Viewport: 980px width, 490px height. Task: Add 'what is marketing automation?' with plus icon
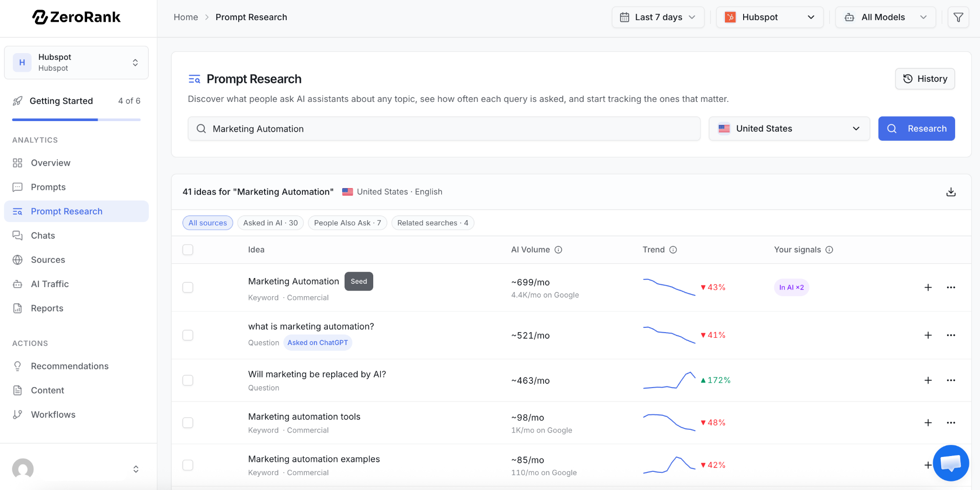tap(928, 335)
